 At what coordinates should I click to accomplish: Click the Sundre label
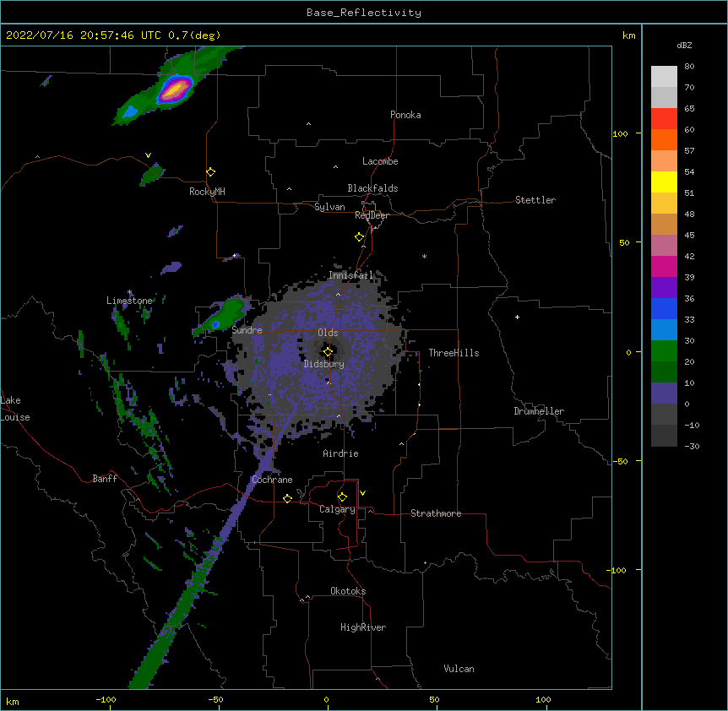pos(247,330)
